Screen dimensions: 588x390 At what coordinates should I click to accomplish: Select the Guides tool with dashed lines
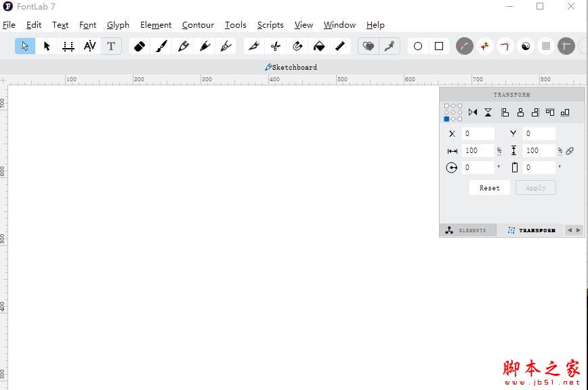tap(68, 46)
